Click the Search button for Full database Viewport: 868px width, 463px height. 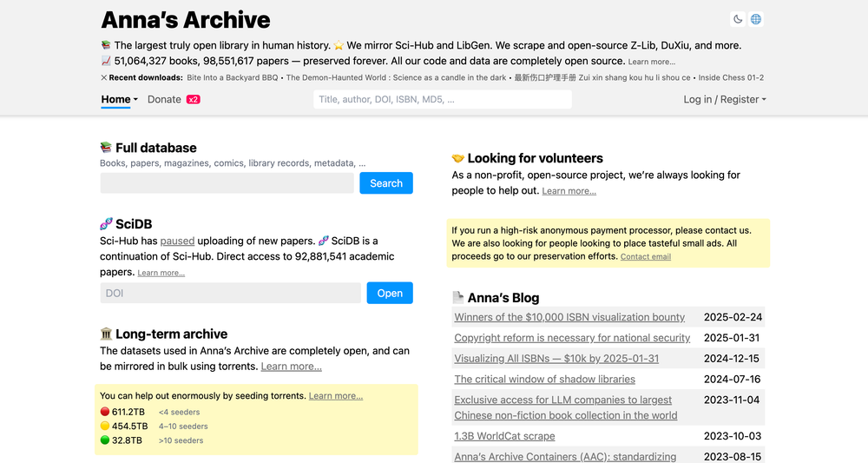coord(386,183)
